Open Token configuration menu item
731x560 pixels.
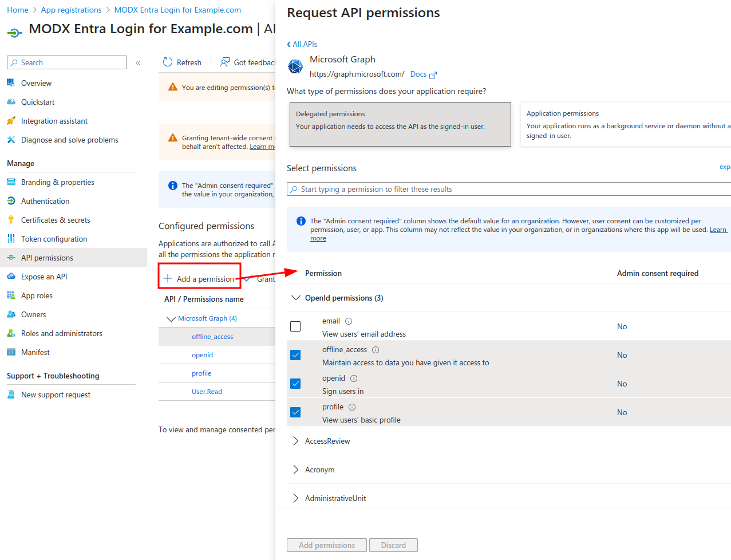54,239
